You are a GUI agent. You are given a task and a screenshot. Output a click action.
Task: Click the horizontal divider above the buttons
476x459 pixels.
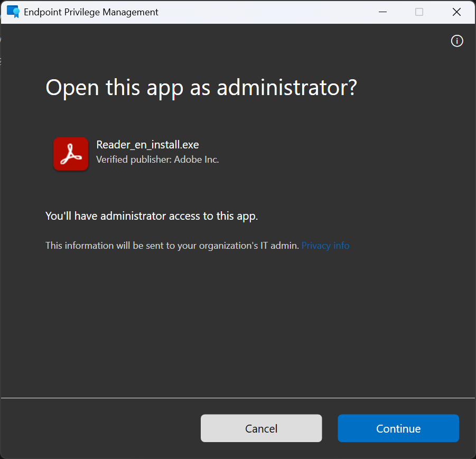(238, 398)
